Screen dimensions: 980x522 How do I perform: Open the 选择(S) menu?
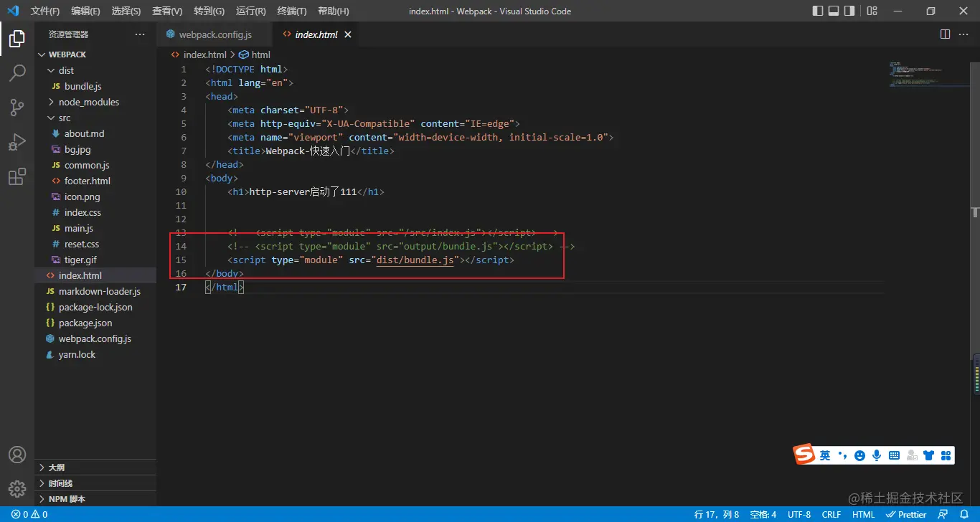(x=126, y=11)
